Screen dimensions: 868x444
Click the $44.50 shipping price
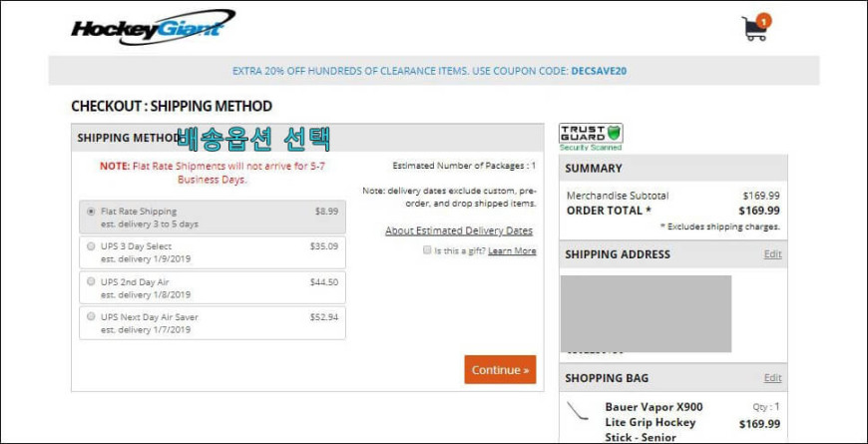(324, 281)
